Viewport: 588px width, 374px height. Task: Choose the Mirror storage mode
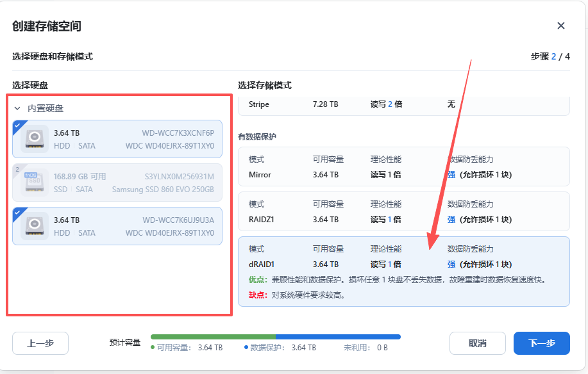click(x=404, y=167)
